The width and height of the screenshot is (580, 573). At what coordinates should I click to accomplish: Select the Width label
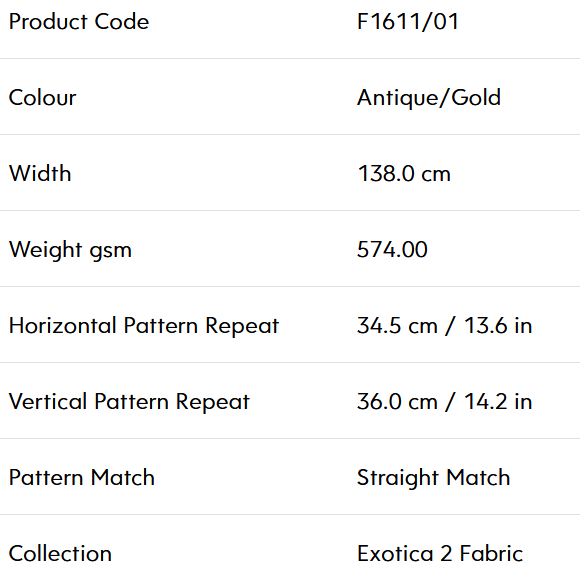[40, 173]
